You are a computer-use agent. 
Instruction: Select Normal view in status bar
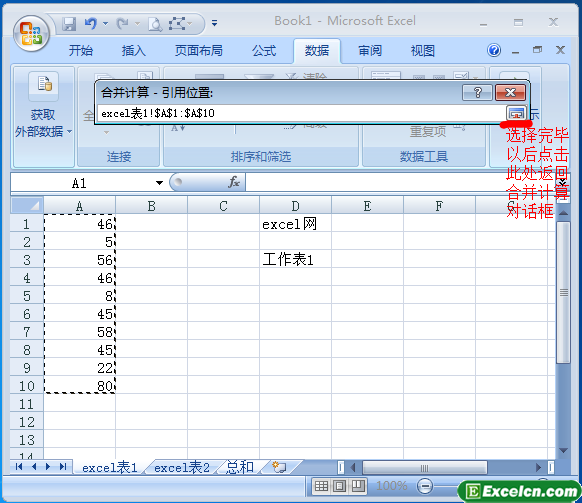tap(321, 486)
